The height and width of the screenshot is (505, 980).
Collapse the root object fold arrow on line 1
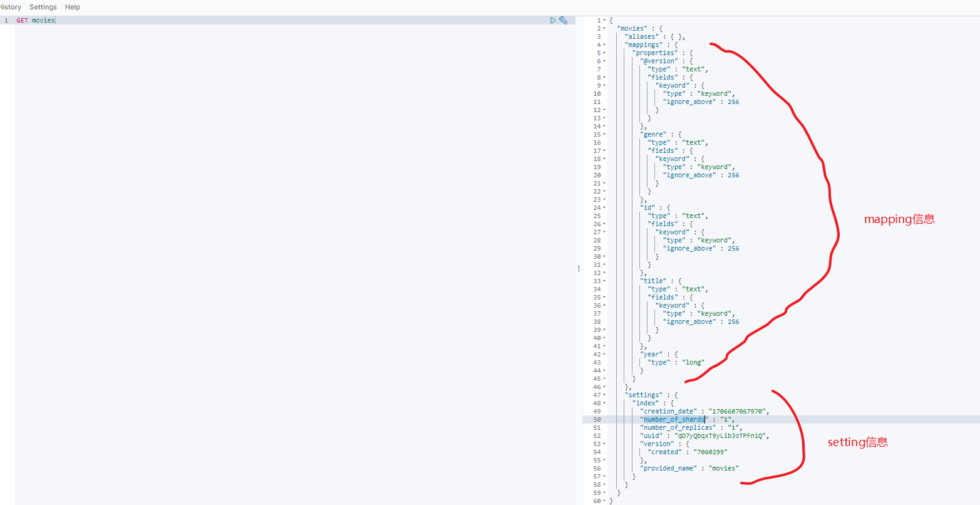(x=604, y=20)
